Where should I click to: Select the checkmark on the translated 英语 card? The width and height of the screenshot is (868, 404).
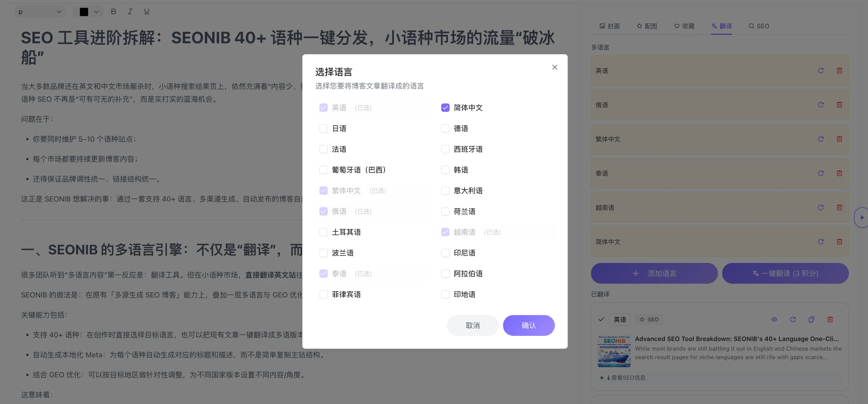[x=601, y=319]
